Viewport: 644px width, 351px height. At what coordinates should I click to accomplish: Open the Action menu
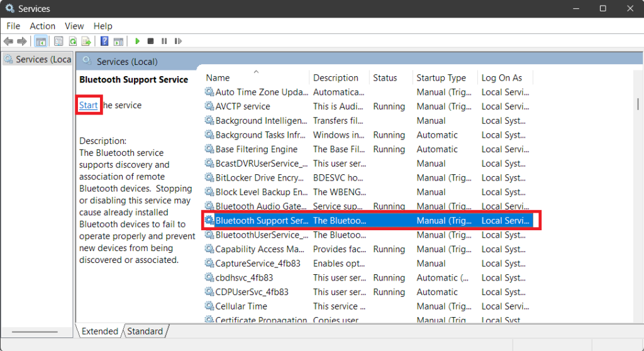42,26
